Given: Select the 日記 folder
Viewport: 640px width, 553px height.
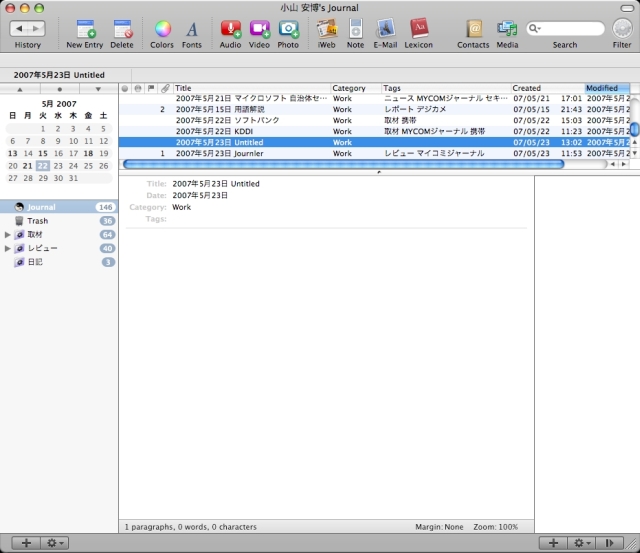Looking at the screenshot, I should pyautogui.click(x=59, y=262).
